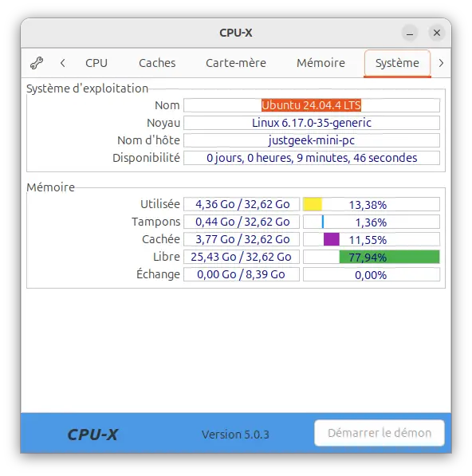The image size is (472, 476).
Task: Click the Tampons 0,44 Go / 32,62 Go value
Action: (x=242, y=222)
